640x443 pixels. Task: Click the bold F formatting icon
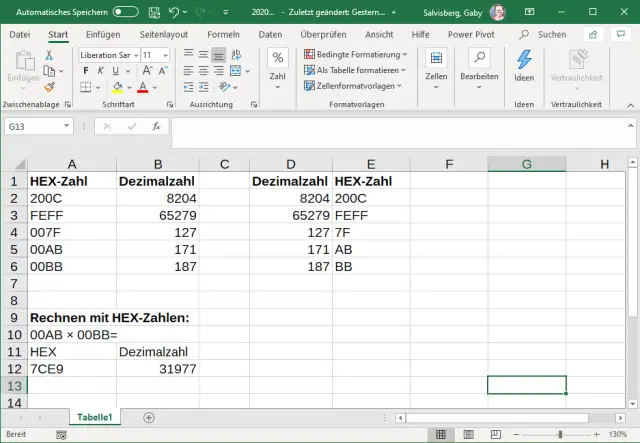(x=86, y=71)
